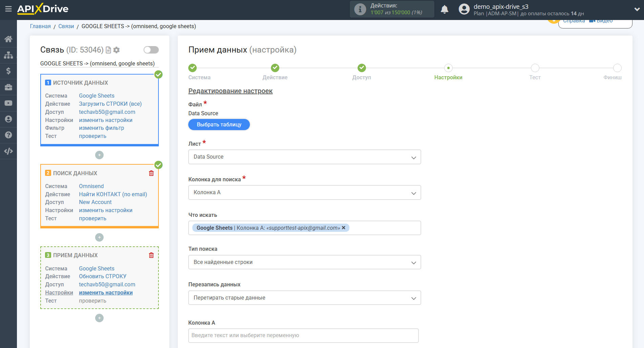Click the connection settings gear icon
Screen dimensions: 644x348
[116, 50]
